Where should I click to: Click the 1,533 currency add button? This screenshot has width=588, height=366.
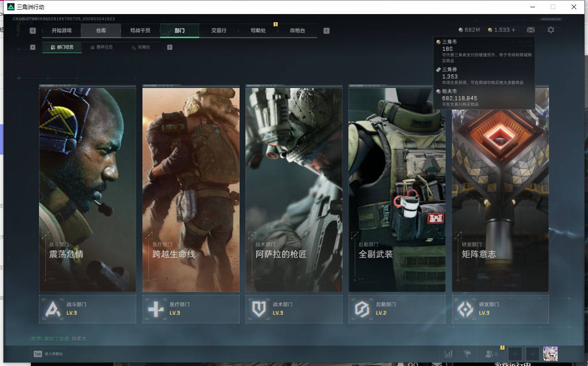click(514, 30)
